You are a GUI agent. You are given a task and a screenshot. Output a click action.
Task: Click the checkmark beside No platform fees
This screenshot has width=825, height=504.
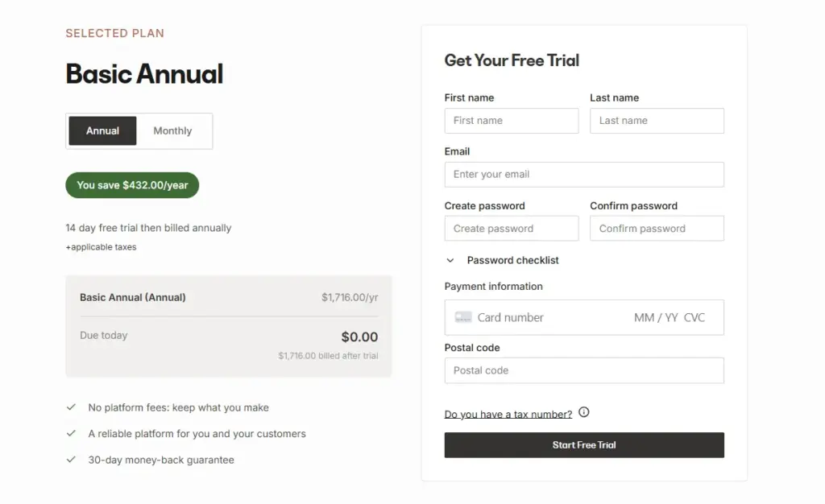[71, 407]
